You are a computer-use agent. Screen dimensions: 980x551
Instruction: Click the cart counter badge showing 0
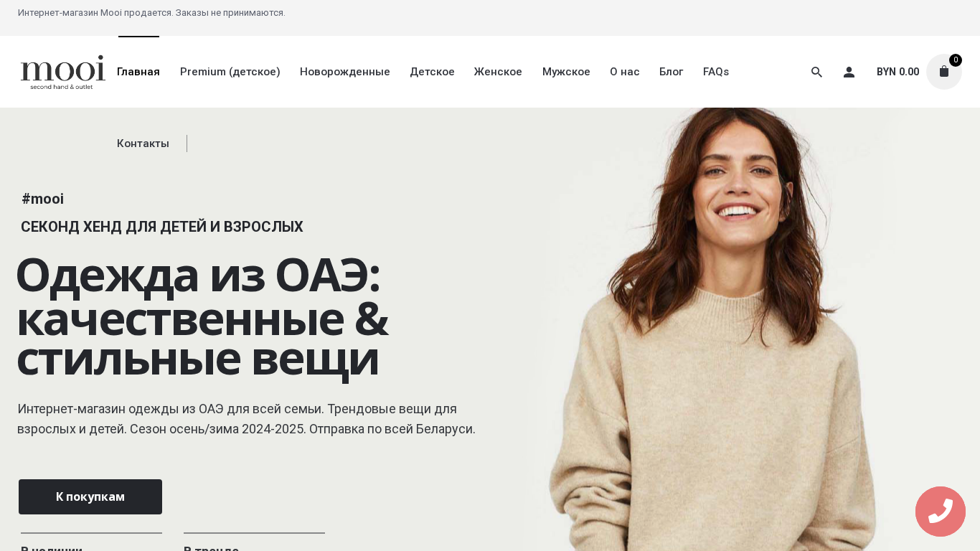[956, 60]
